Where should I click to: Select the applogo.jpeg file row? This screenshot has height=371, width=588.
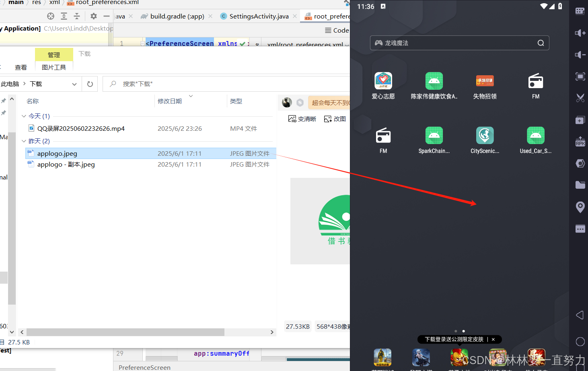[x=151, y=153]
